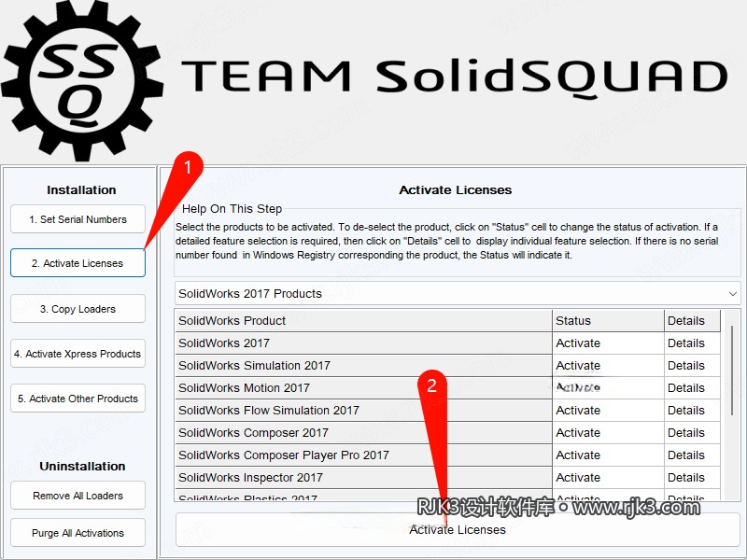Select SolidWorks Flow Simulation 2017 name cell
Viewport: 747px width, 560px height.
click(363, 410)
